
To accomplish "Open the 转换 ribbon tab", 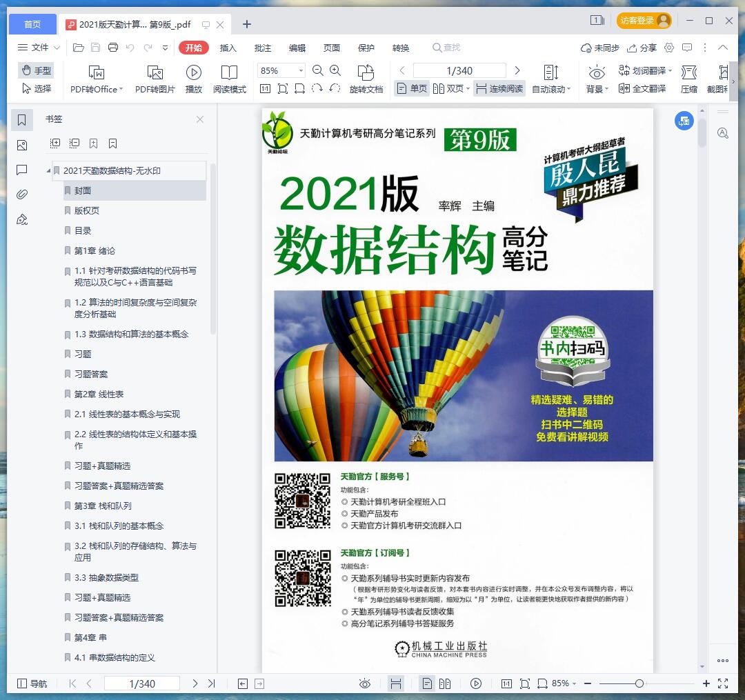I will 401,48.
